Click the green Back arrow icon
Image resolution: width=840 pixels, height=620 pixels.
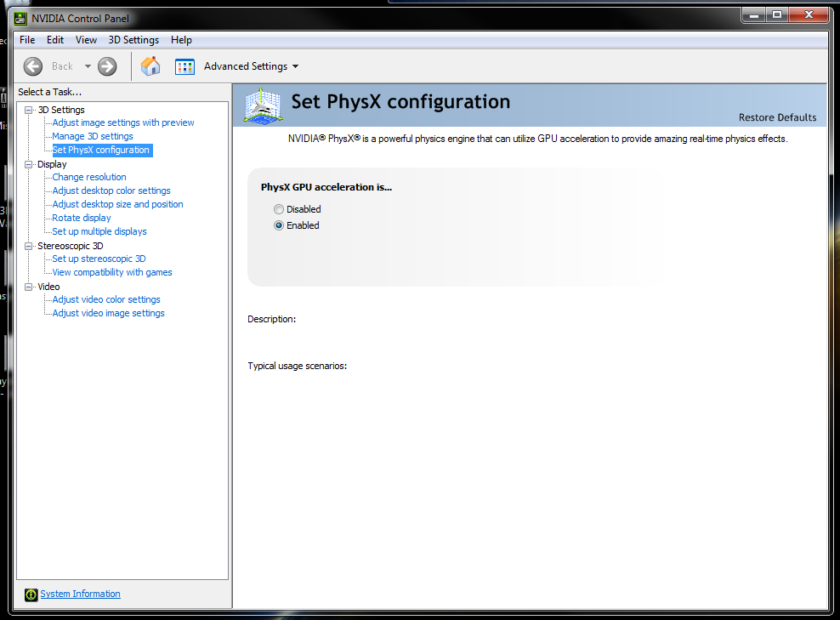point(33,66)
